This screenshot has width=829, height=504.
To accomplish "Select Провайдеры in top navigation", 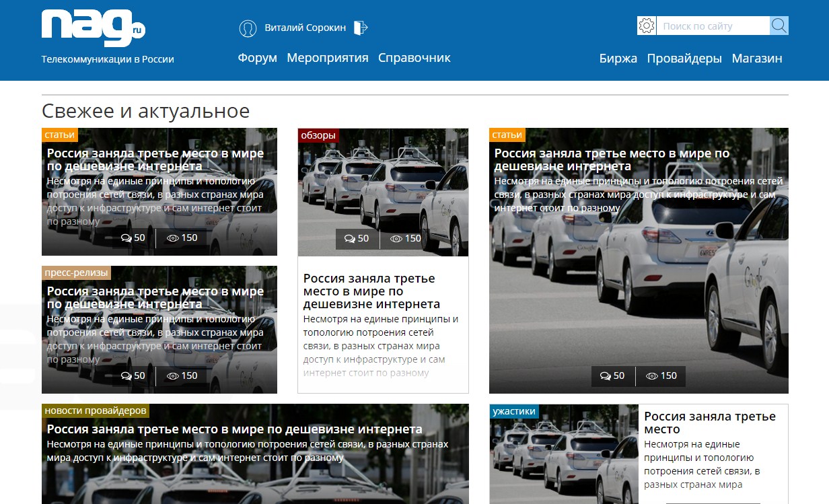I will (x=684, y=59).
